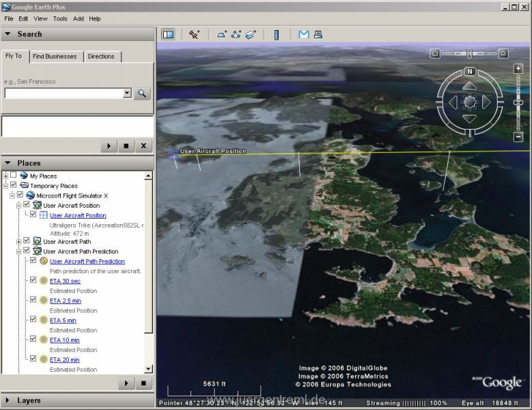
Task: Collapse the Temporary Places tree node
Action: [5, 186]
